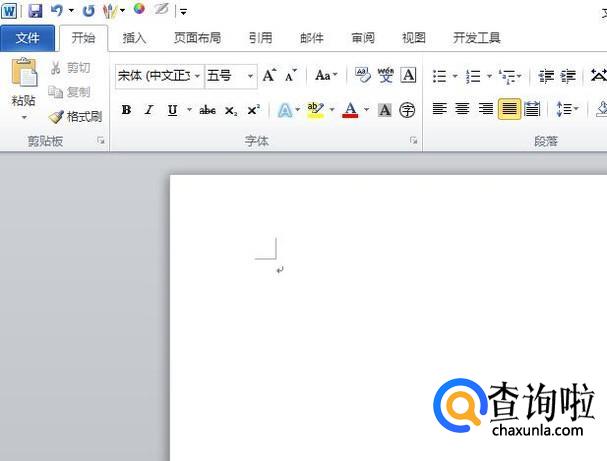Open the font size dropdown 五号

250,76
